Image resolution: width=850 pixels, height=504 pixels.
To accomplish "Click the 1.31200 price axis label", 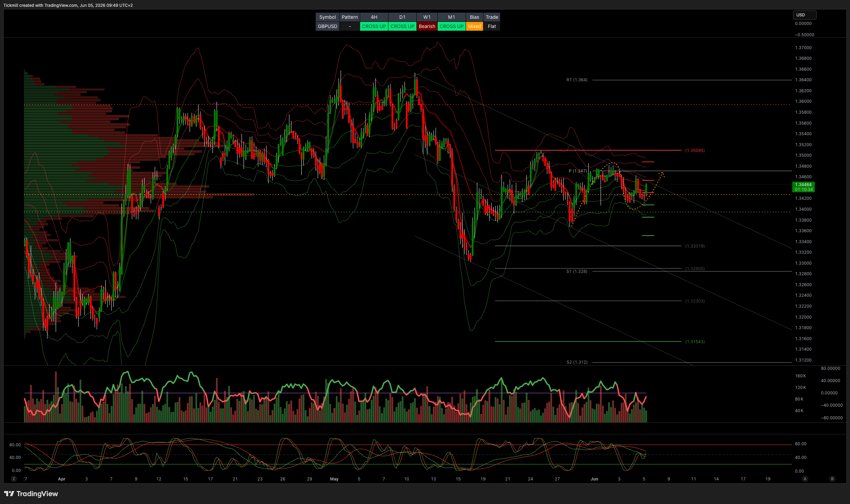I will click(x=803, y=360).
